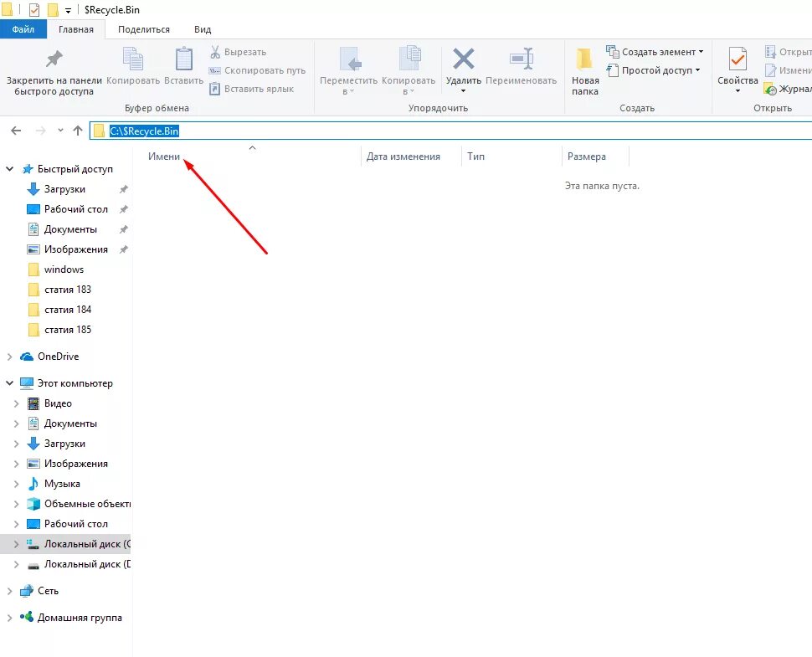812x657 pixels.
Task: Select the Вырезать scissors command
Action: click(x=239, y=52)
